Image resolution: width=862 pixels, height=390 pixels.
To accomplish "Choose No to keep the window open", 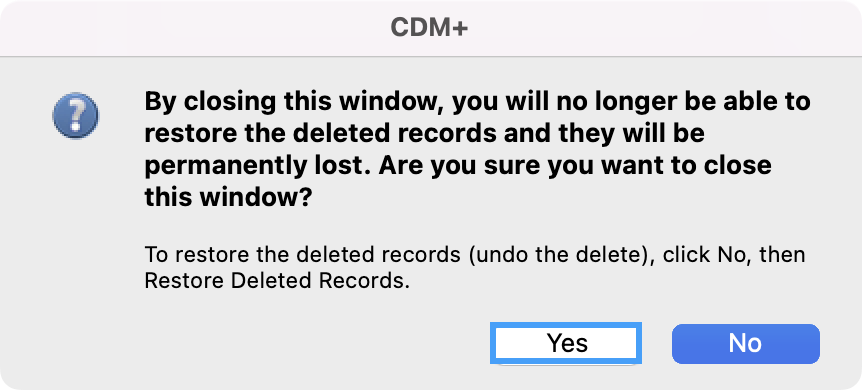I will click(745, 343).
